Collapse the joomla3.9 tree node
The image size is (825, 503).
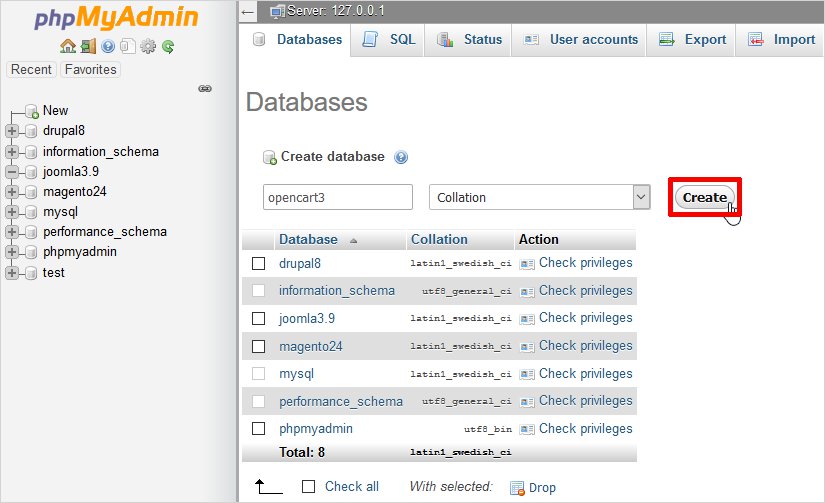tap(12, 171)
